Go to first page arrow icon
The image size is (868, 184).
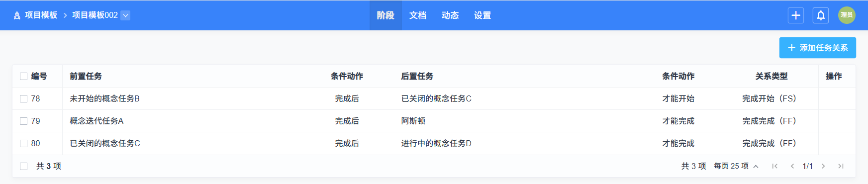[774, 166]
